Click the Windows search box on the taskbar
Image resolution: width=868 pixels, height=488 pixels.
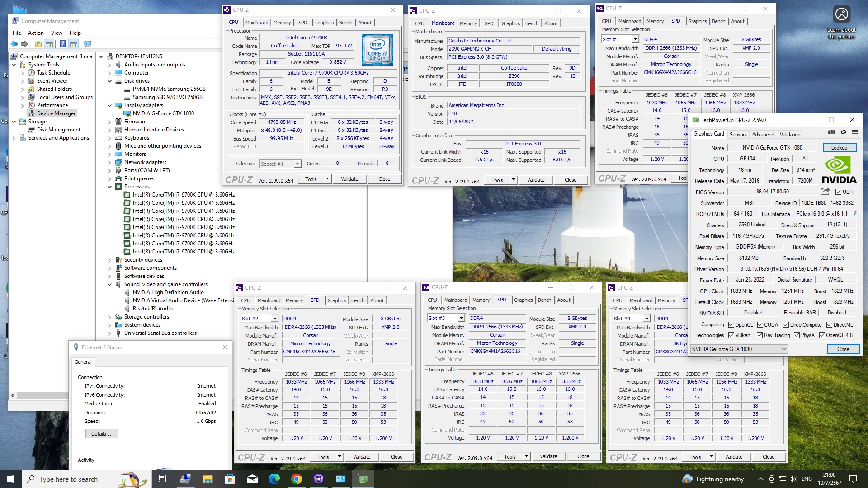(86, 479)
